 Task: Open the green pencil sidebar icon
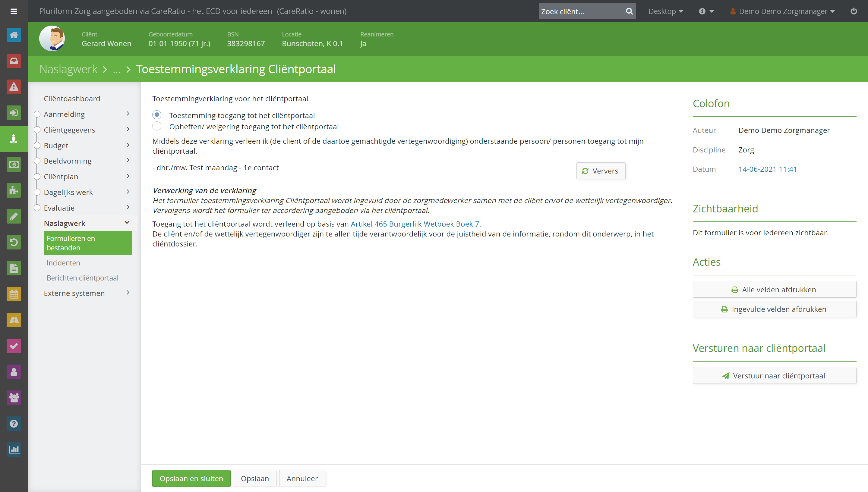(x=14, y=216)
